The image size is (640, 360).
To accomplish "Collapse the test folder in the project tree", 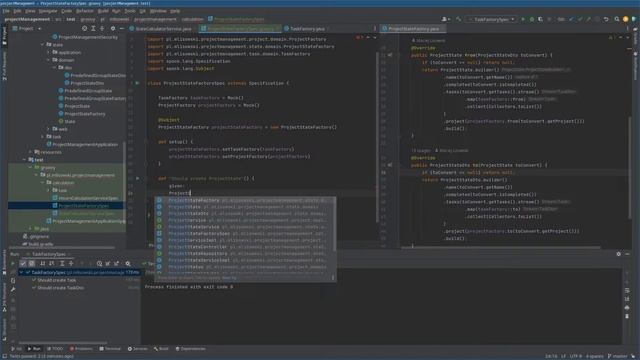I will click(x=25, y=160).
